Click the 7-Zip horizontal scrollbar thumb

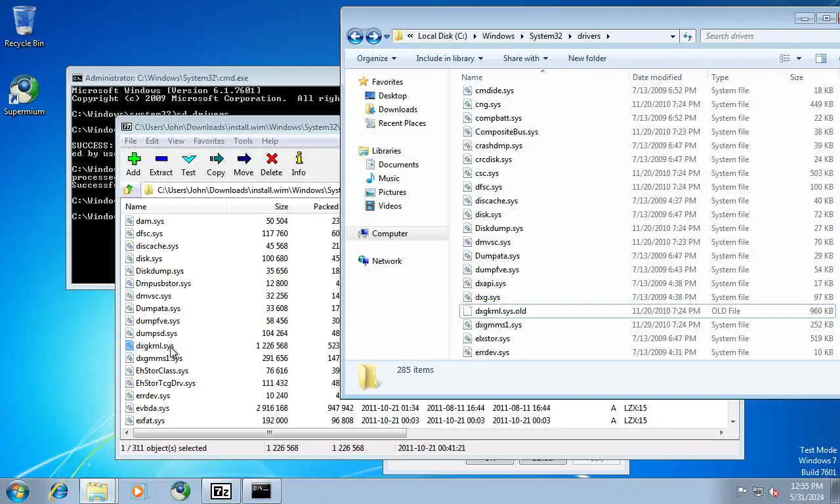coord(270,432)
